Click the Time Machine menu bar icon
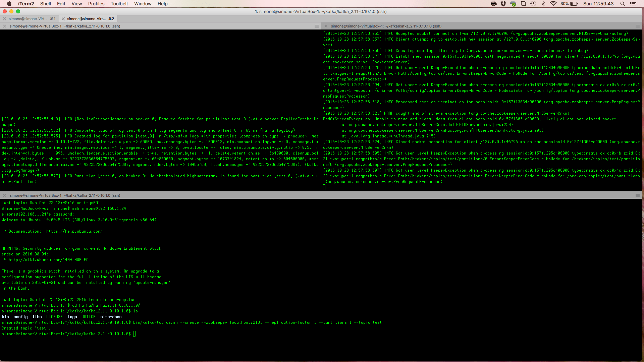Screen dimensions: 644x362 pos(533,4)
